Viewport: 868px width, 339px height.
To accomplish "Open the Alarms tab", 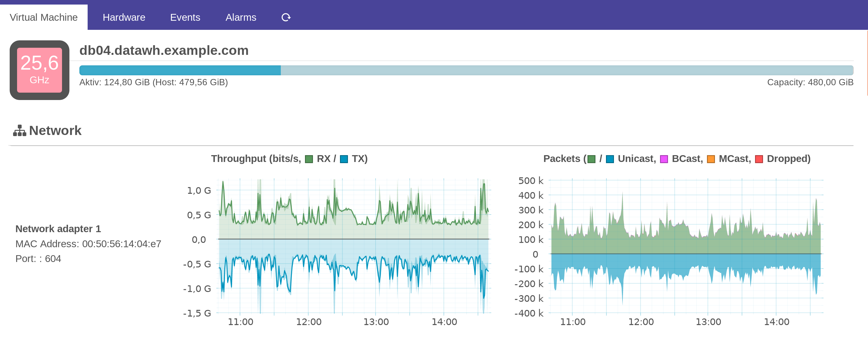I will [x=241, y=17].
